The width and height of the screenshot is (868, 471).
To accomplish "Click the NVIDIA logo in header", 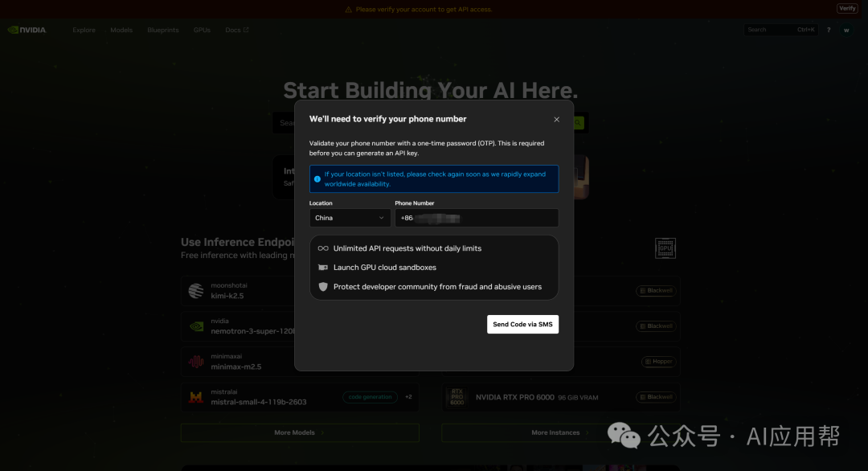I will 27,30.
